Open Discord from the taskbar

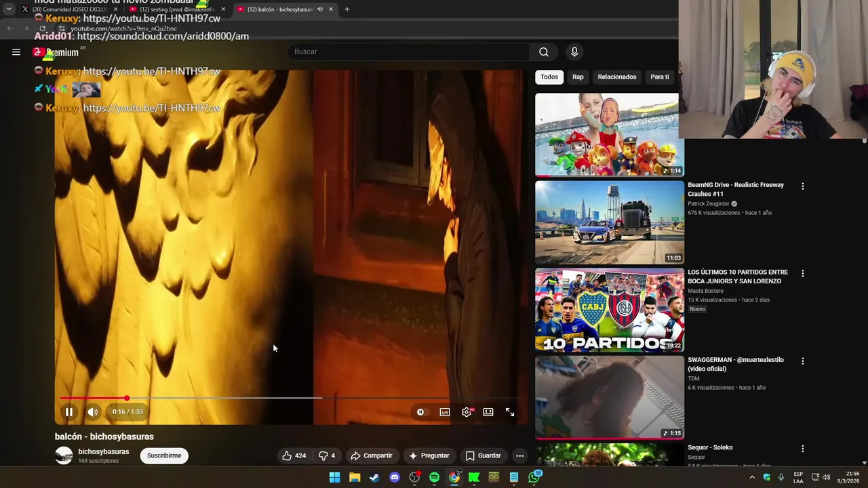click(395, 477)
